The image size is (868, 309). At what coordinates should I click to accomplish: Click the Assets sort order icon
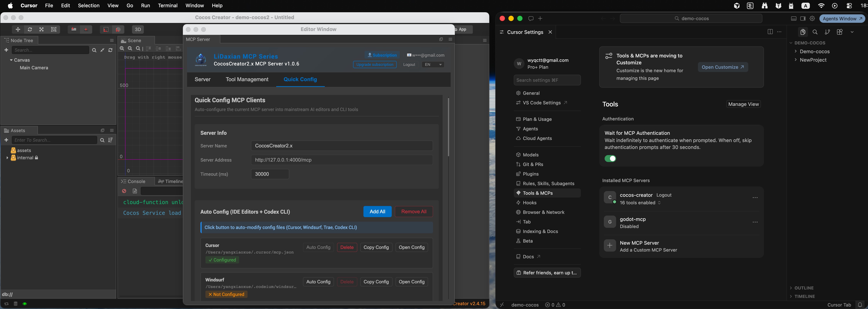(111, 140)
